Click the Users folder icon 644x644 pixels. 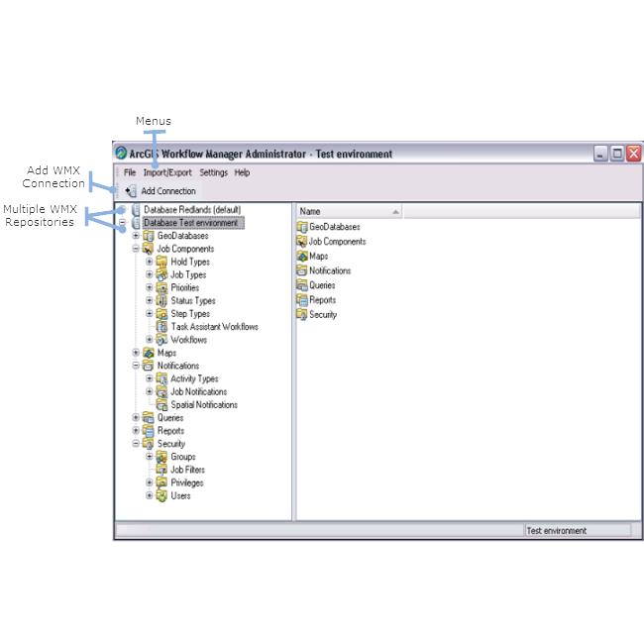coord(161,495)
